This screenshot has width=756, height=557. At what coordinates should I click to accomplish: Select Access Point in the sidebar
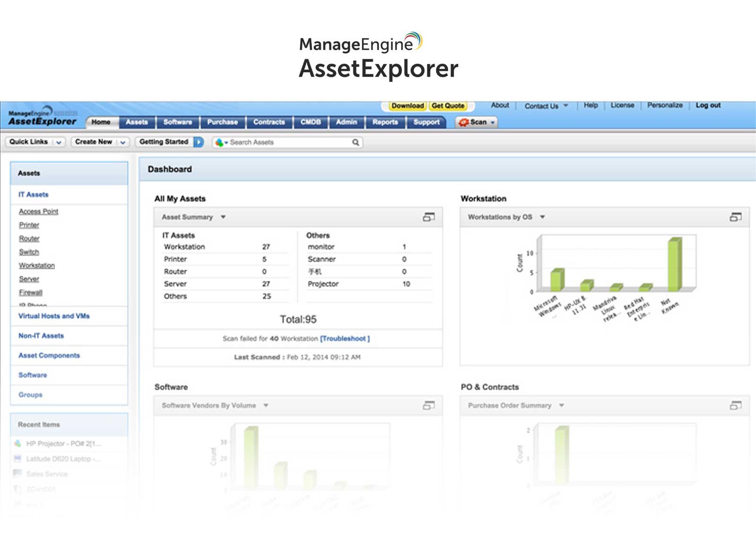[38, 211]
